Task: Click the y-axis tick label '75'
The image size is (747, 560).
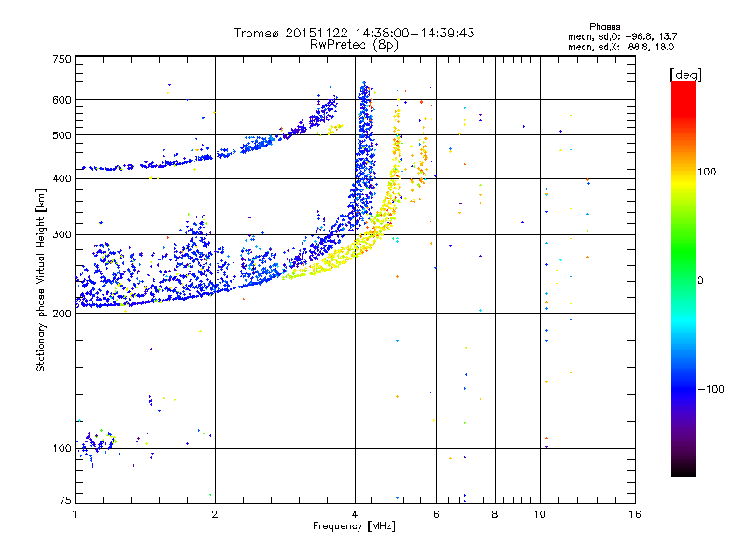Action: point(65,500)
